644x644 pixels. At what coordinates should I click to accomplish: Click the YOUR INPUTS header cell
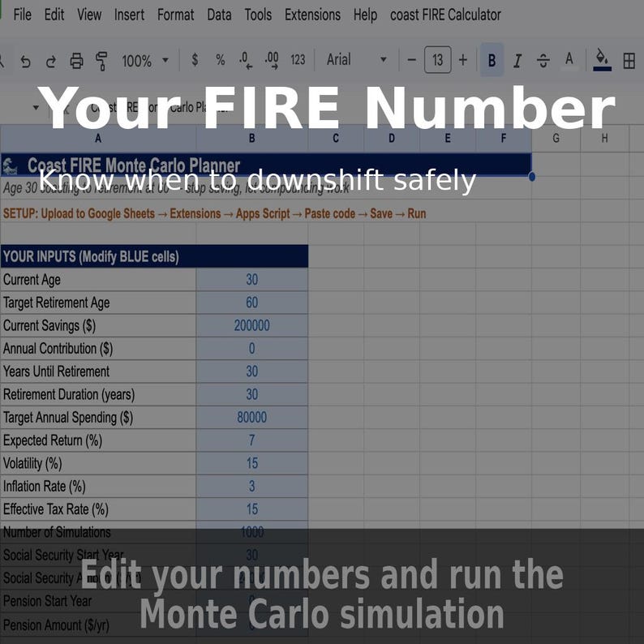[x=154, y=256]
